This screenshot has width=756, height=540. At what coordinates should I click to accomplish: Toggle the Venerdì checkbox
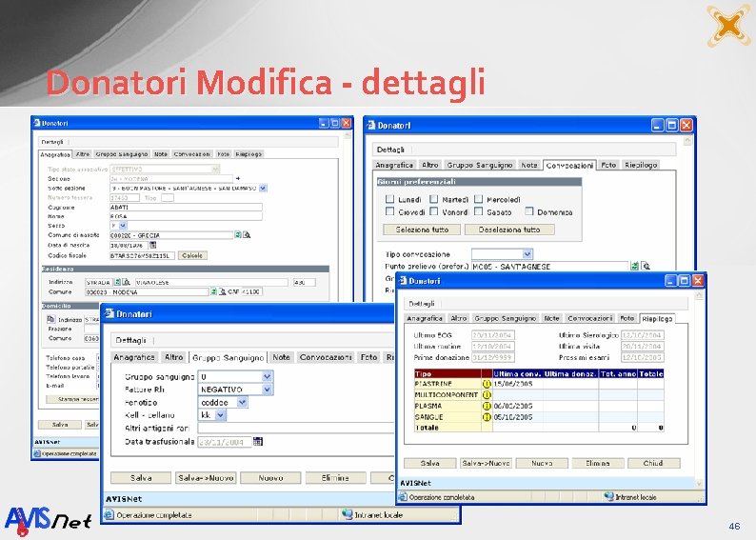tap(433, 211)
